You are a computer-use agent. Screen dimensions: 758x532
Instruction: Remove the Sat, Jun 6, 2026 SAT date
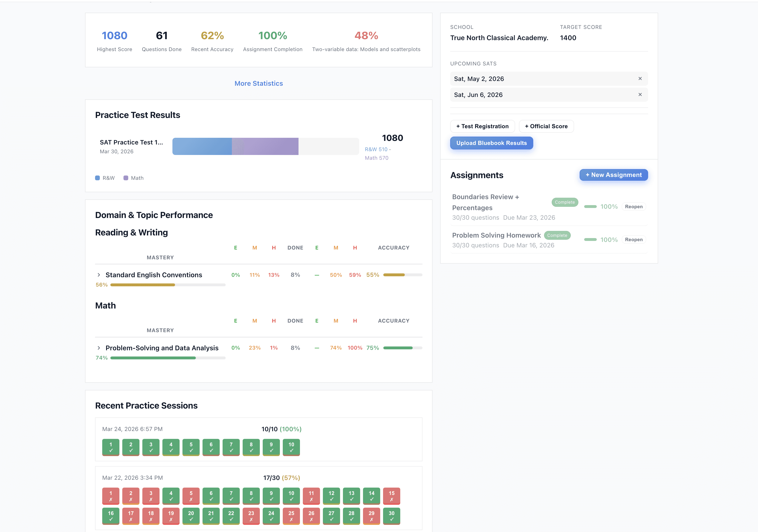click(640, 95)
